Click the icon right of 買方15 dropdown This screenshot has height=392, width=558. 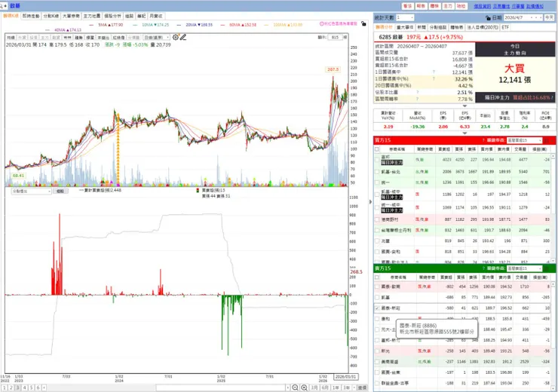547,140
